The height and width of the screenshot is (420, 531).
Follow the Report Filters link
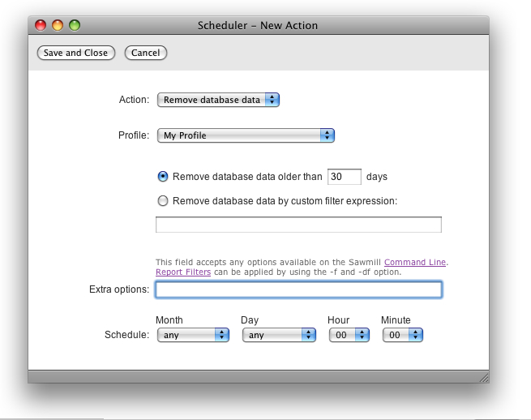183,272
